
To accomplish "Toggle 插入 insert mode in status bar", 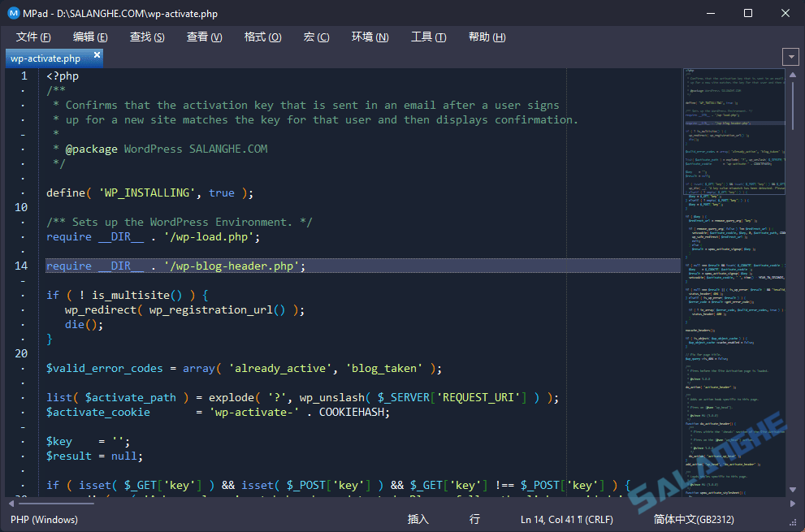I will (417, 519).
